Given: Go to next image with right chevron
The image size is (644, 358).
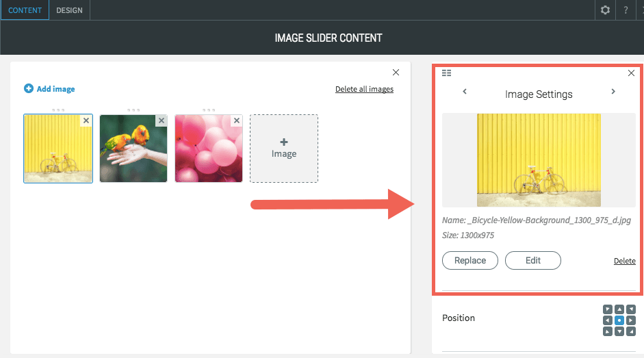Looking at the screenshot, I should click(x=613, y=91).
